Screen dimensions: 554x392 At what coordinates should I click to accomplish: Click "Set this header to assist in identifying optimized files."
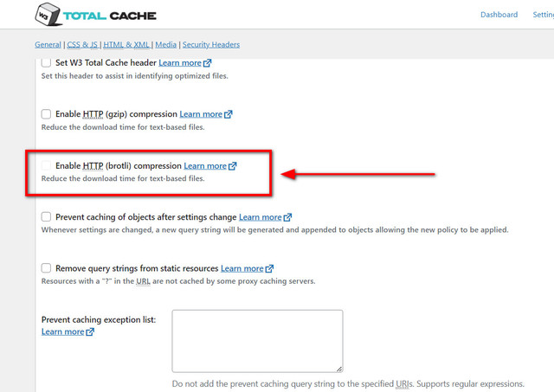coord(135,76)
